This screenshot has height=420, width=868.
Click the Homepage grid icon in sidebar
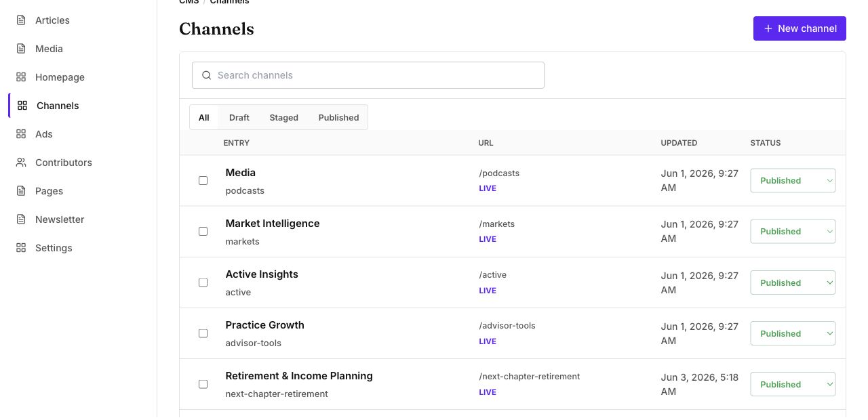21,77
